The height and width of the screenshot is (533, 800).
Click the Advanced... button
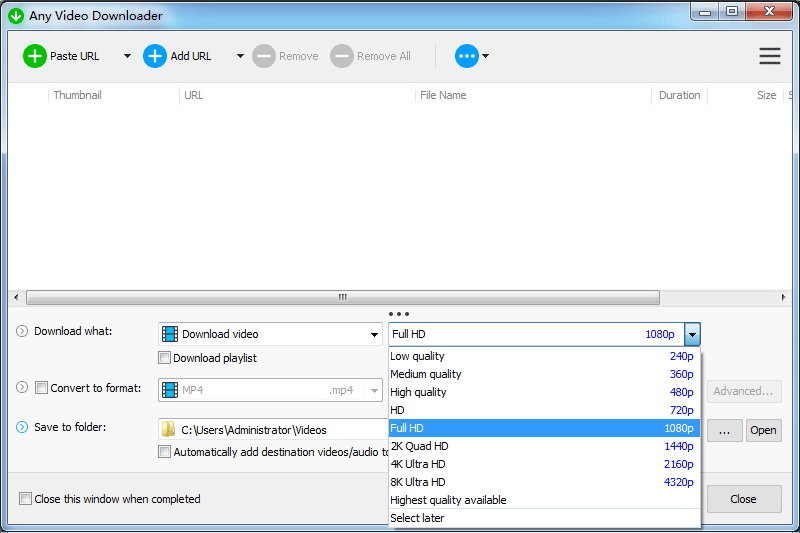744,391
